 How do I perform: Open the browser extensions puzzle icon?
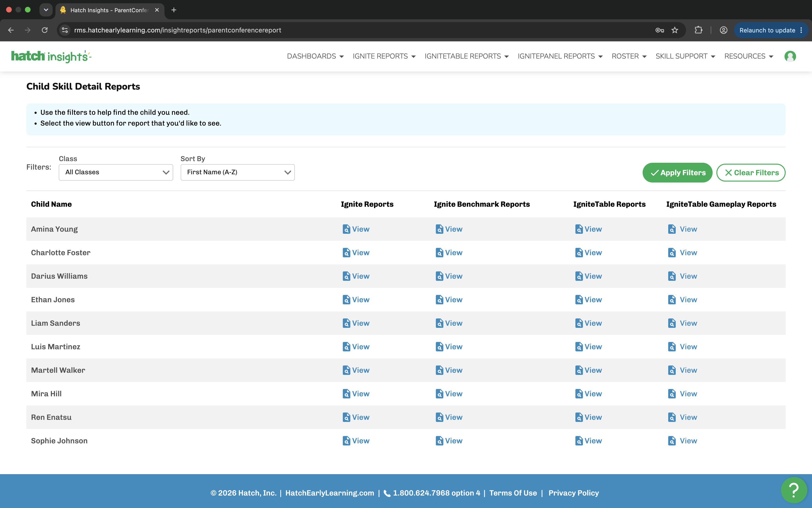coord(698,30)
